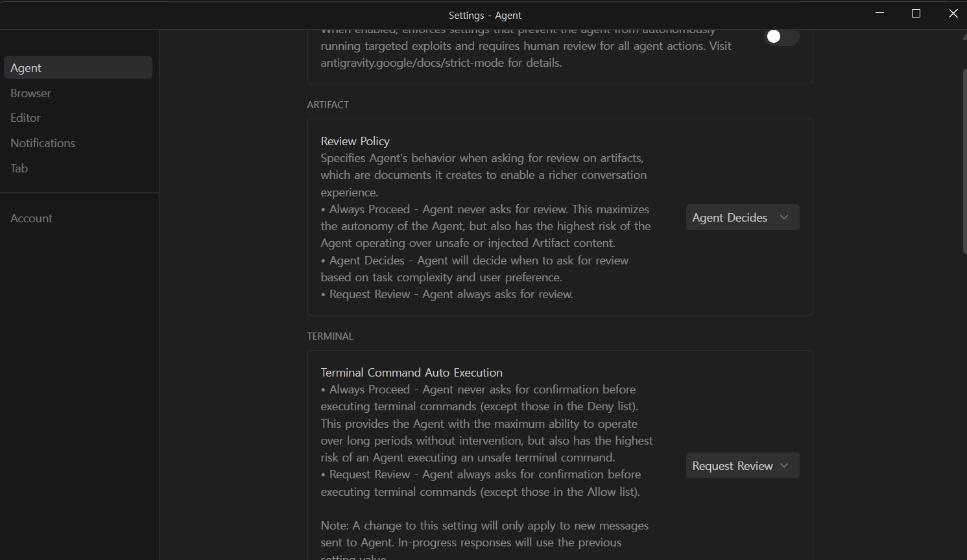Click the Terminal Command Auto Execution heading
The width and height of the screenshot is (967, 560).
click(x=411, y=372)
